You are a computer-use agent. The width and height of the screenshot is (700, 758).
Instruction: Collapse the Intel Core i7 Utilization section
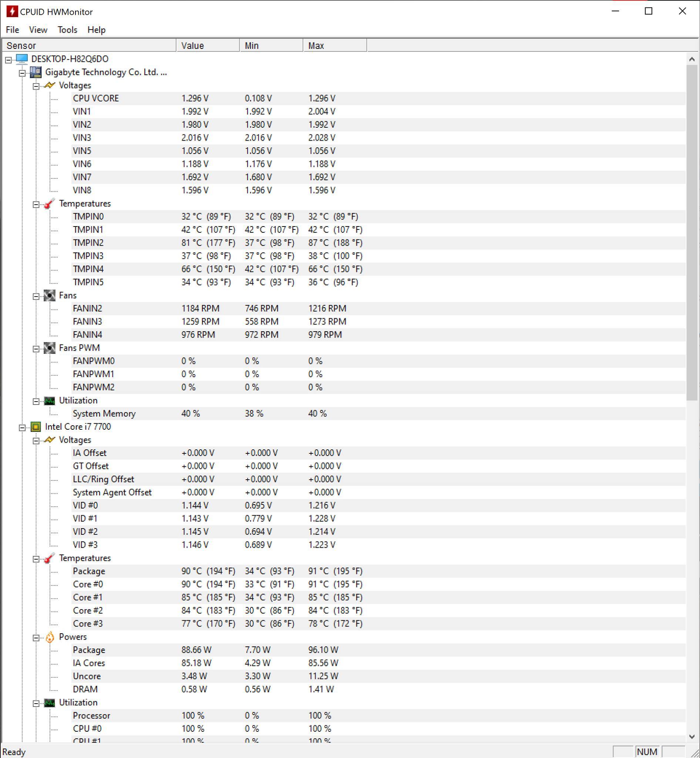tap(36, 704)
